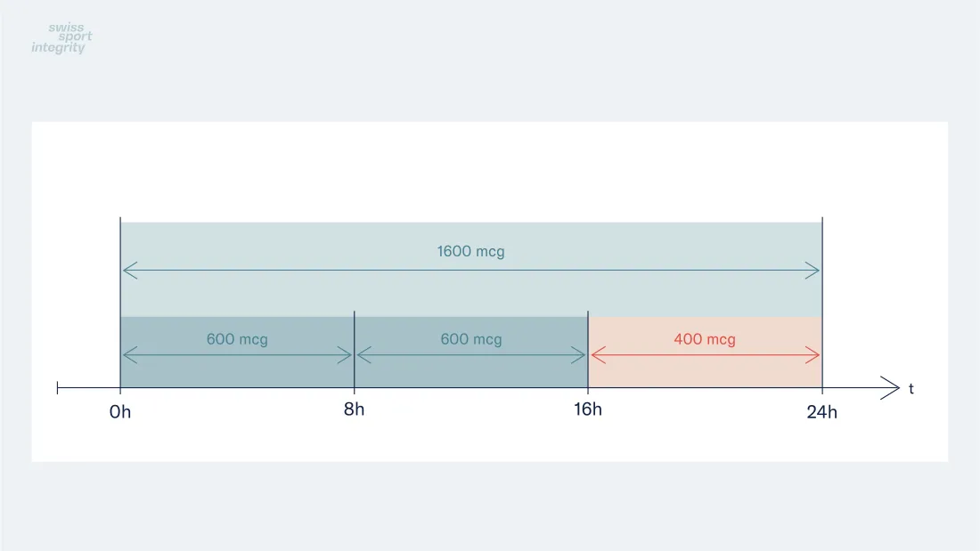The height and width of the screenshot is (551, 980).
Task: Click the start tick of the time axis
Action: coord(58,388)
